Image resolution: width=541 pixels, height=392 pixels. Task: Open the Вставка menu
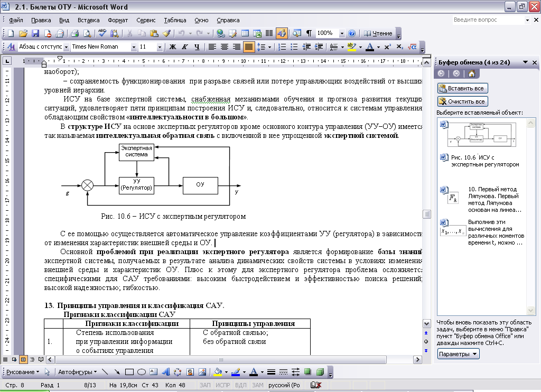tap(88, 20)
